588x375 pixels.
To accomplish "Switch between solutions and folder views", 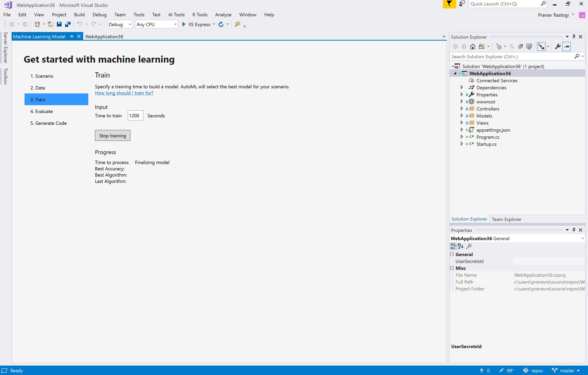I will (481, 47).
